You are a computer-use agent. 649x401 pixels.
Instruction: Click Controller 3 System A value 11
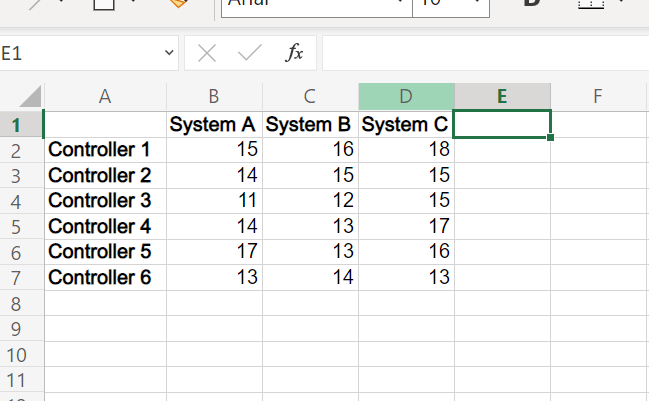(214, 201)
